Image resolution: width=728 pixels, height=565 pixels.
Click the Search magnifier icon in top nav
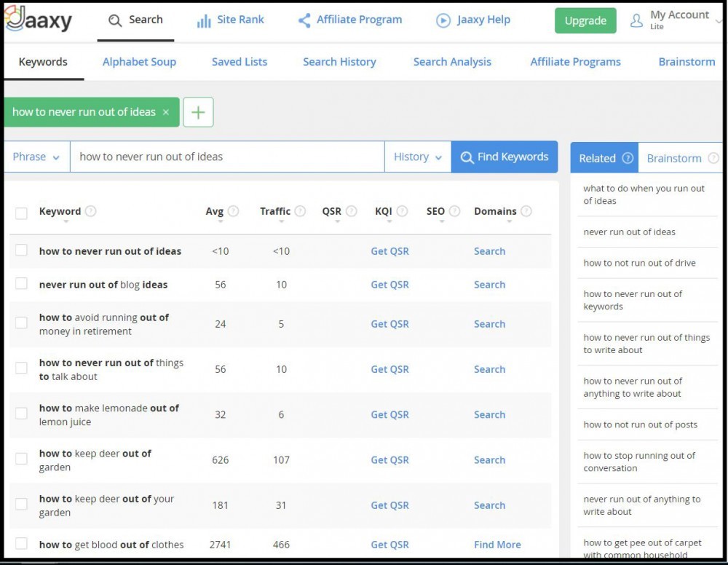click(115, 20)
